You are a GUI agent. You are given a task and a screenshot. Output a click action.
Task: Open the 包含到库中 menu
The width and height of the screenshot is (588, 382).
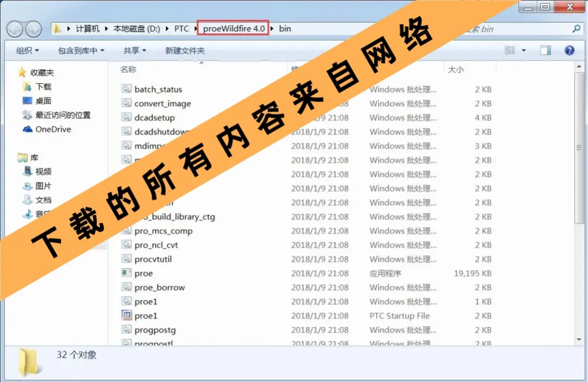pos(81,51)
